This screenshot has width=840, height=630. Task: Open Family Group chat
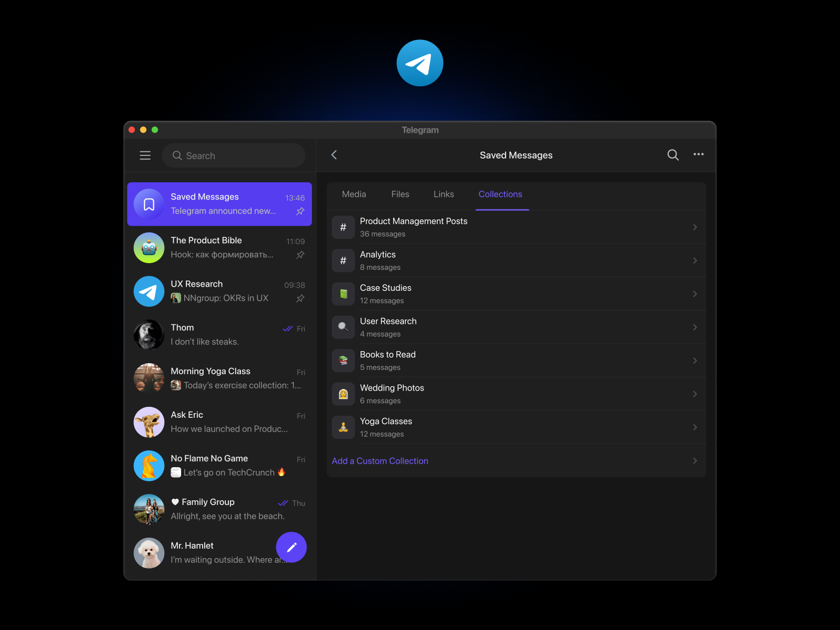(x=219, y=509)
